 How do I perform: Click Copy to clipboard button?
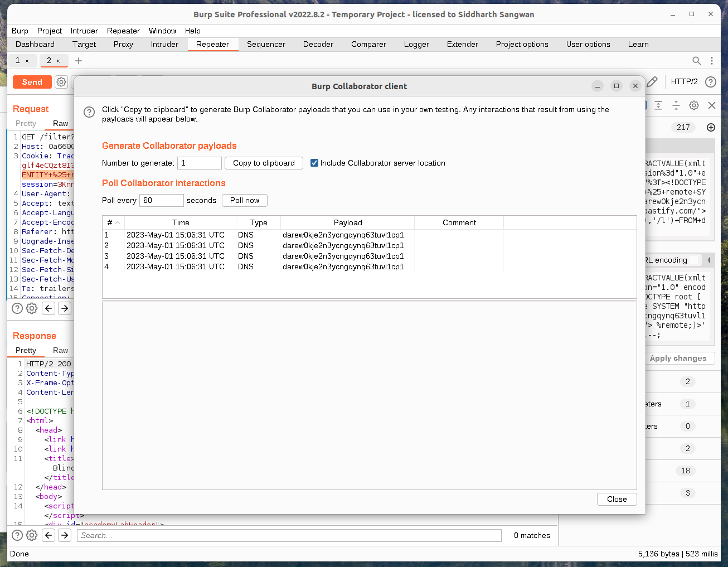point(264,163)
